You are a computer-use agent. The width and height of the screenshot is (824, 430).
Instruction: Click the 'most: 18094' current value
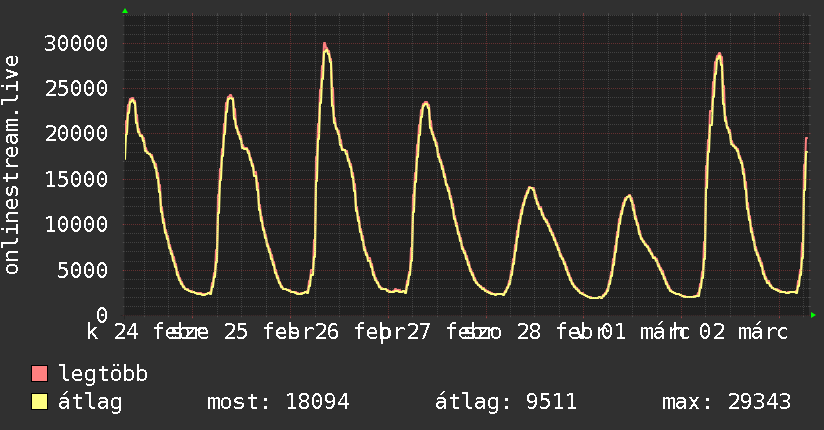[x=278, y=402]
